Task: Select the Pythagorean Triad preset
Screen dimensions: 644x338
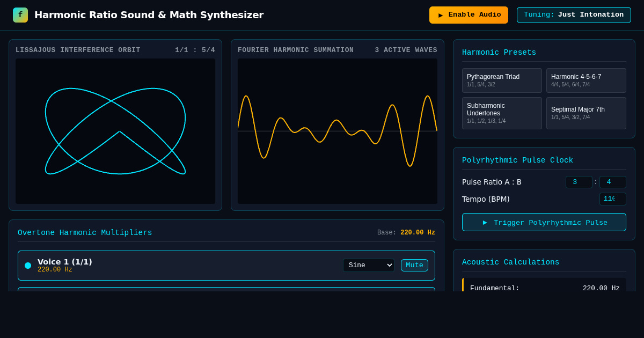Action: (502, 80)
